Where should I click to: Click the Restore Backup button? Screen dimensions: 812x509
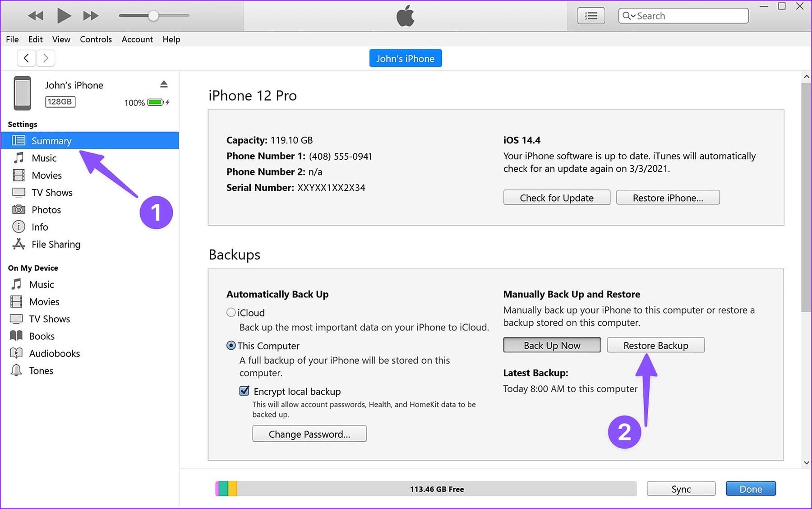coord(655,345)
